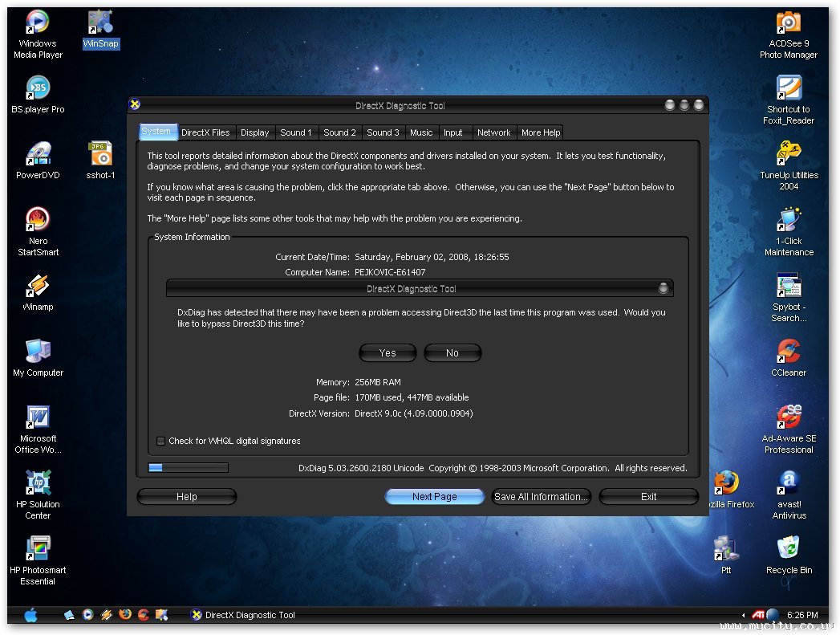Click the DirectX title bar icon

point(135,104)
